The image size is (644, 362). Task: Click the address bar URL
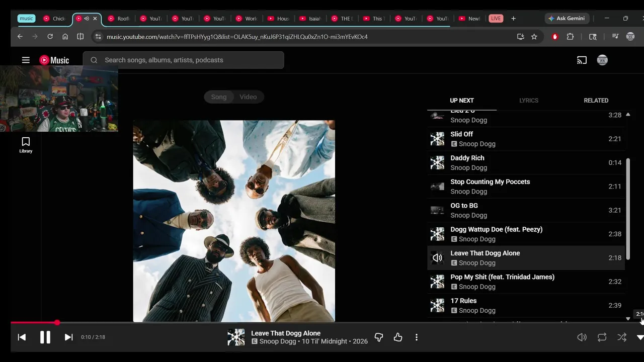(x=237, y=37)
